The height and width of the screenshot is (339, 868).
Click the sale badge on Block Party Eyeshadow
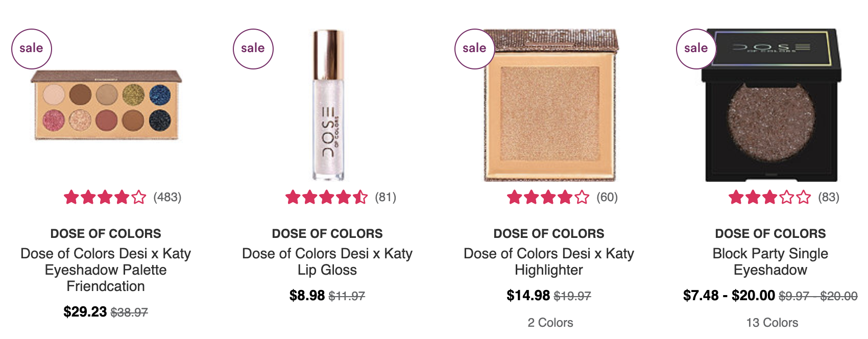pyautogui.click(x=696, y=49)
